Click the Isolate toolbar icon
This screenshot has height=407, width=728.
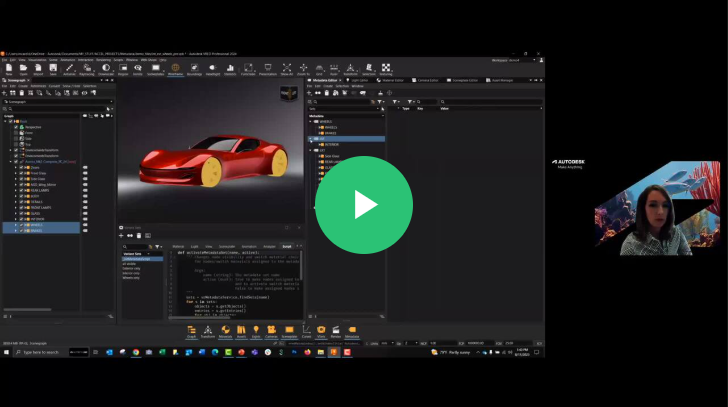[x=138, y=70]
